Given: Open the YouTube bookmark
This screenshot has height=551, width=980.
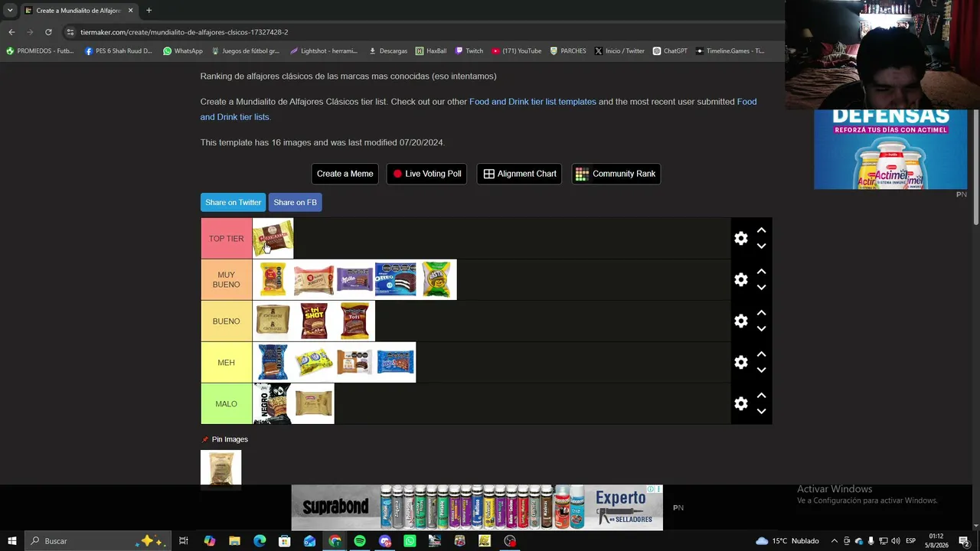Looking at the screenshot, I should (x=517, y=51).
